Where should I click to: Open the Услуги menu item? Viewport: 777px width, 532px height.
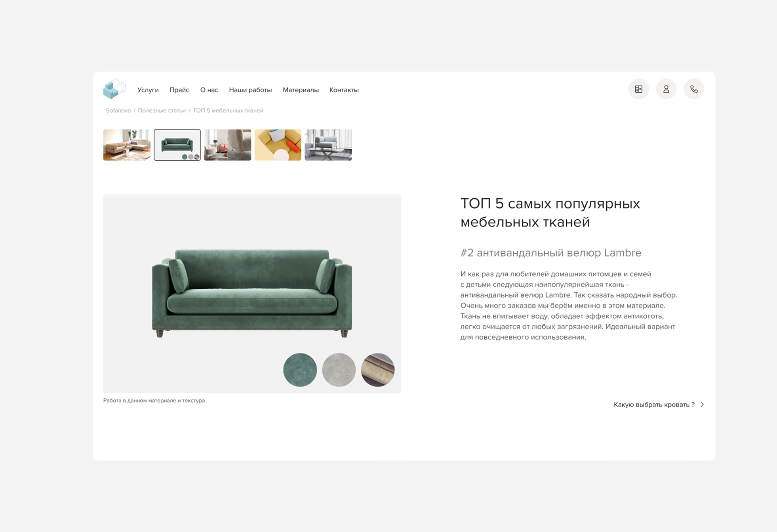point(148,90)
